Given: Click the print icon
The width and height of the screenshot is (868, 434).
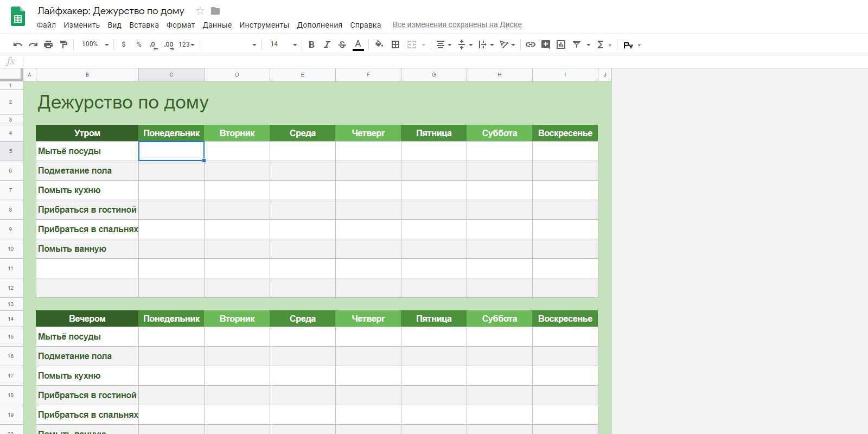Looking at the screenshot, I should (48, 44).
